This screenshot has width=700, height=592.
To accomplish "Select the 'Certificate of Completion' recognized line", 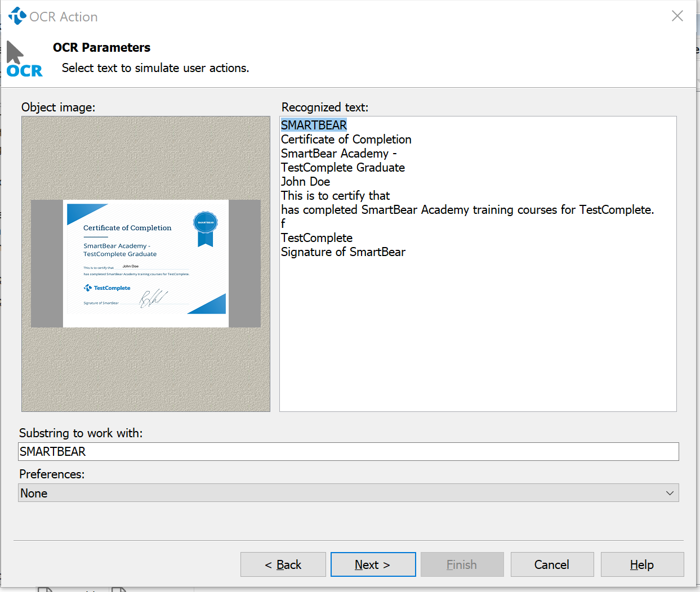I will point(346,140).
